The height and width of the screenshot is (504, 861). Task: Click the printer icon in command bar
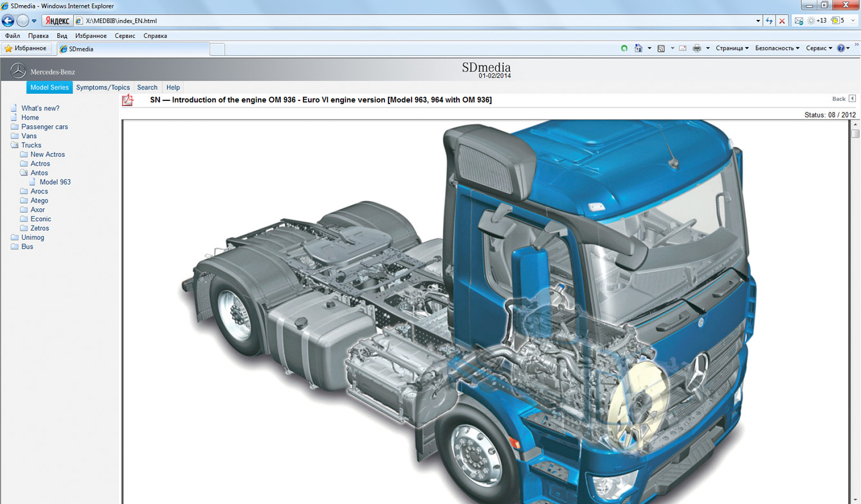(x=696, y=48)
